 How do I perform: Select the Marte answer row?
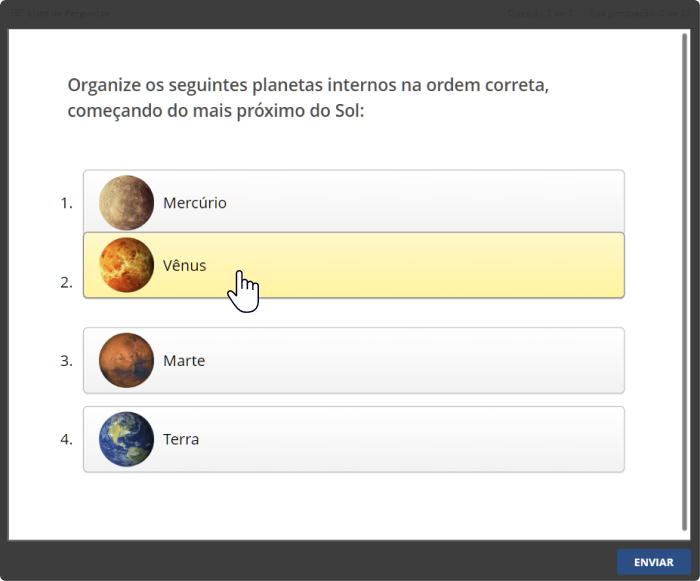click(354, 360)
